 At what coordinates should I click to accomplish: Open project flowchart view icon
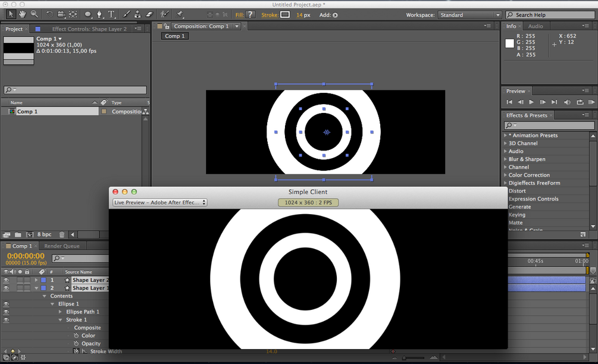(145, 112)
